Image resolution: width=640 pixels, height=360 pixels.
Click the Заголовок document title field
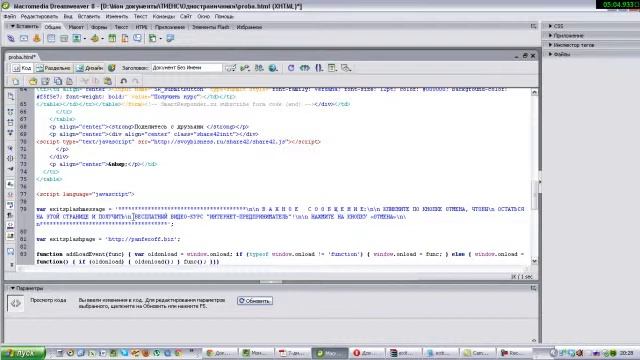click(187, 68)
